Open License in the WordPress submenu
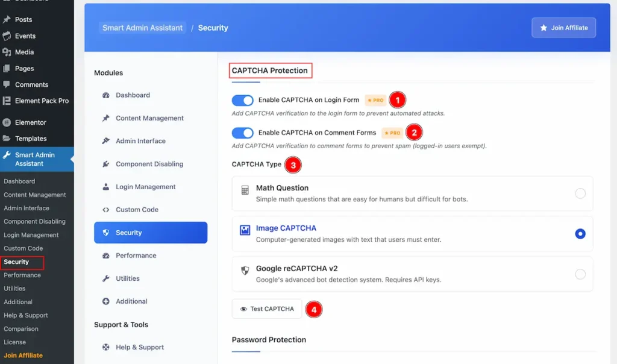The height and width of the screenshot is (364, 617). [15, 342]
